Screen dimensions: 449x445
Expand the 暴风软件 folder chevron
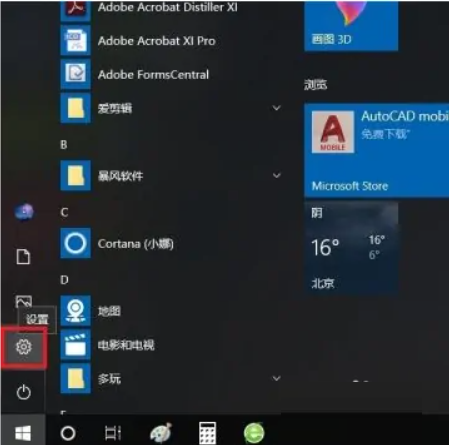pyautogui.click(x=277, y=175)
